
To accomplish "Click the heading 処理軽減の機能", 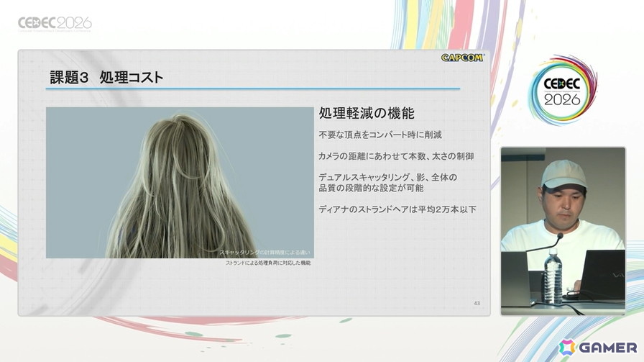I will click(x=367, y=113).
